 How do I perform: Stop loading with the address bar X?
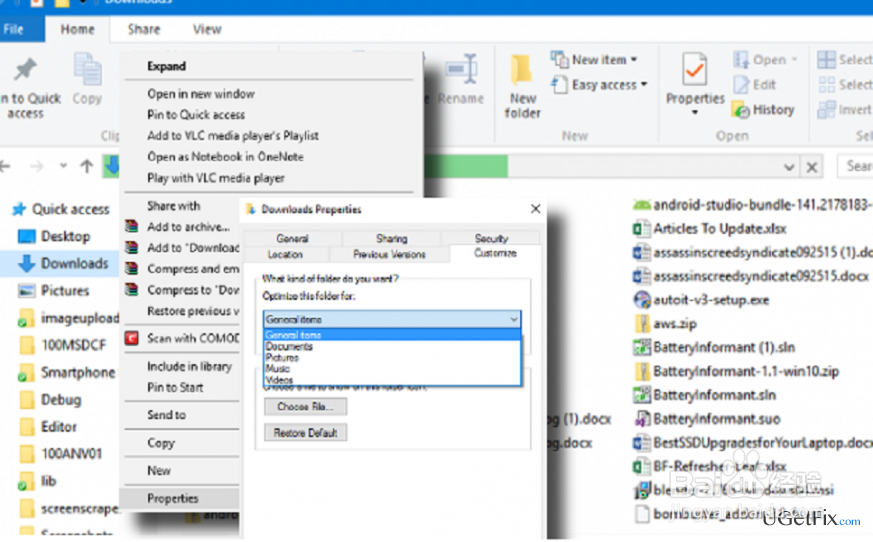point(812,167)
